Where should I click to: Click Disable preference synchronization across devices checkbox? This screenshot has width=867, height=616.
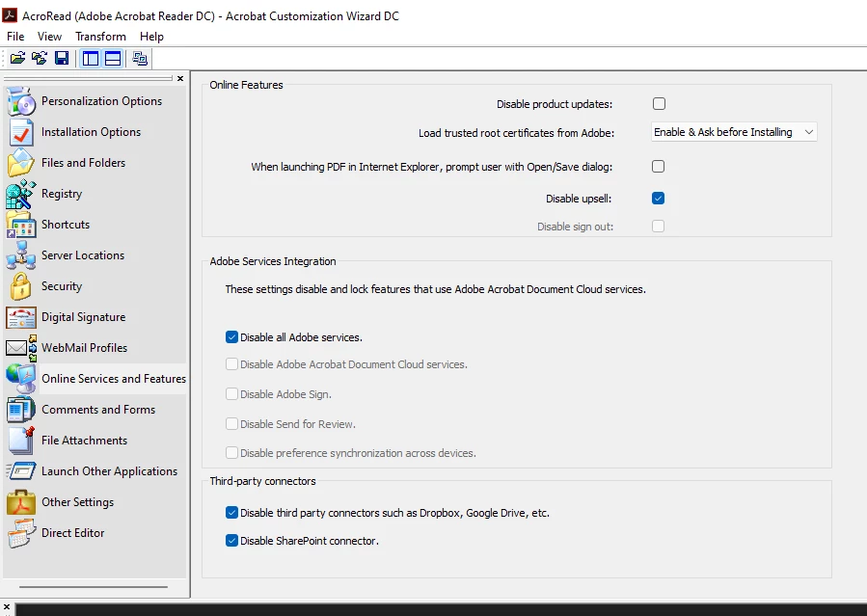point(231,453)
